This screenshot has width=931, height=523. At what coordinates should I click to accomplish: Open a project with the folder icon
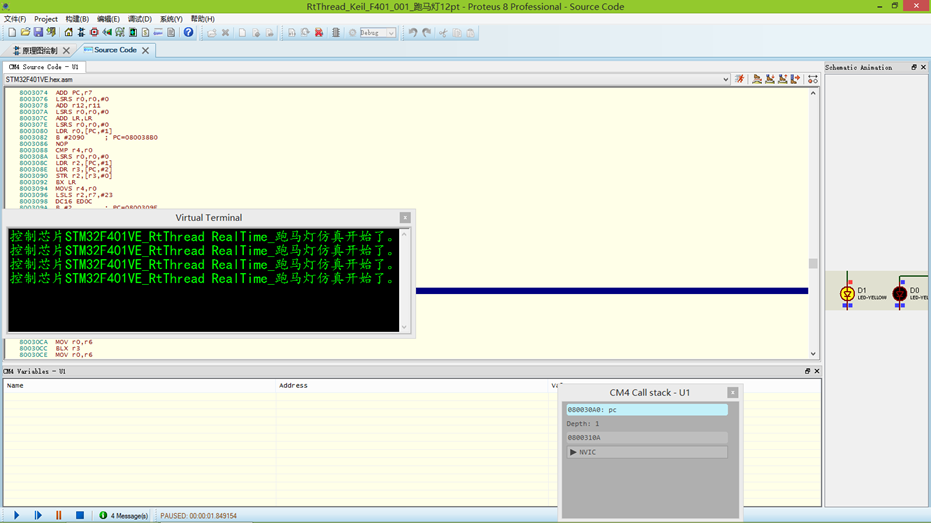click(x=25, y=32)
